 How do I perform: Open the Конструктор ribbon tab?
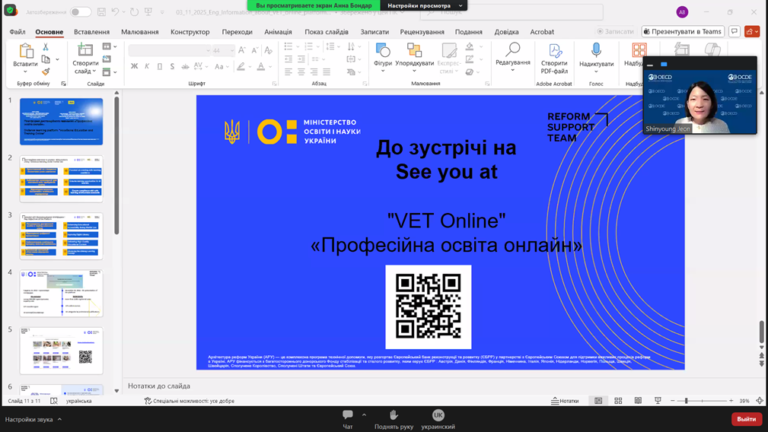pyautogui.click(x=190, y=32)
